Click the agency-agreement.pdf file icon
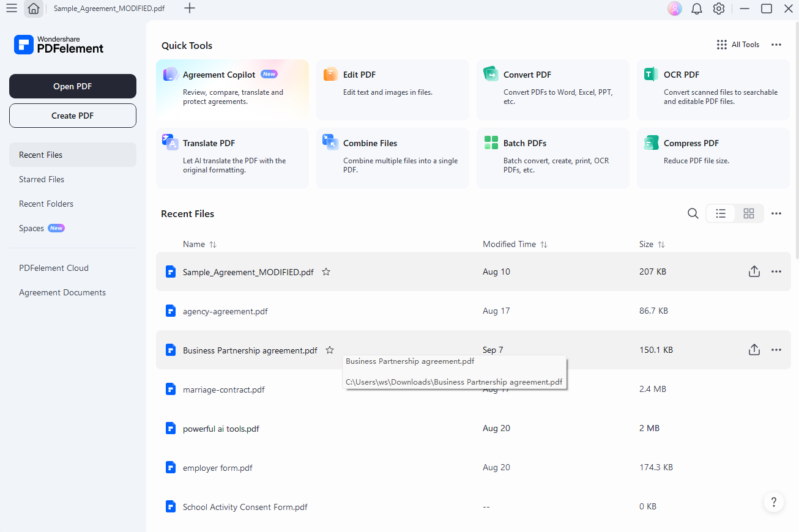This screenshot has height=532, width=799. 171,311
